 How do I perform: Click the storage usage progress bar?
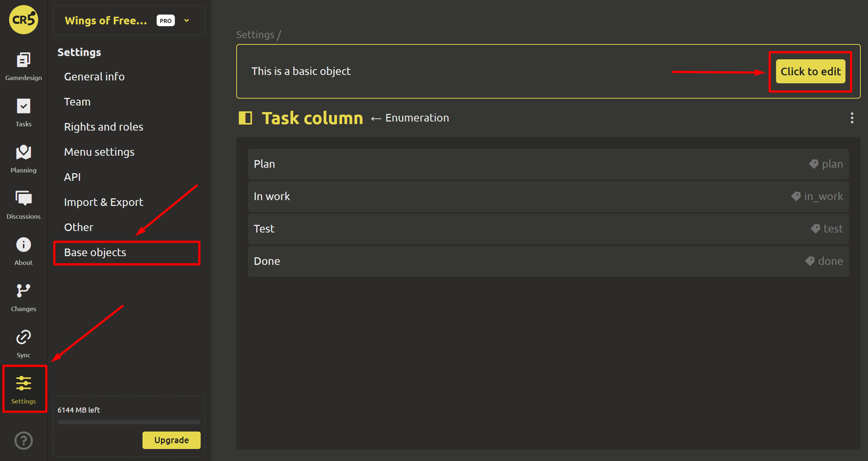129,422
